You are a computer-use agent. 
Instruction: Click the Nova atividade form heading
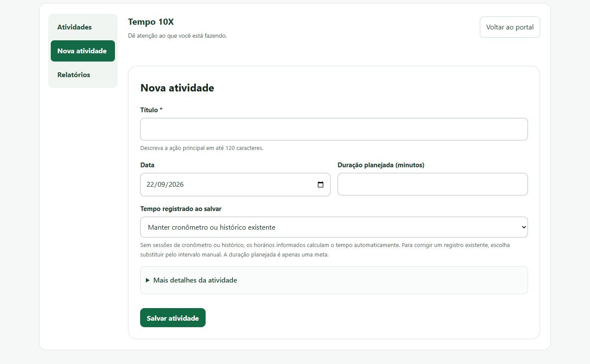pyautogui.click(x=177, y=88)
